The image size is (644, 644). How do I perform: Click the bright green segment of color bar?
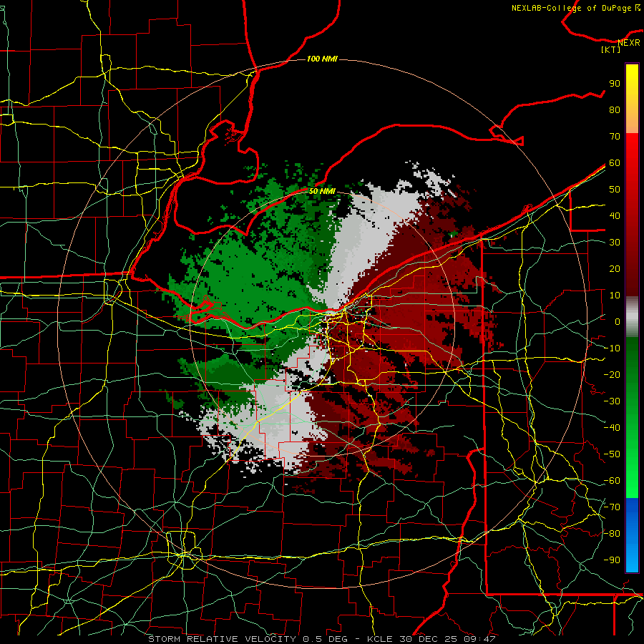click(x=632, y=468)
